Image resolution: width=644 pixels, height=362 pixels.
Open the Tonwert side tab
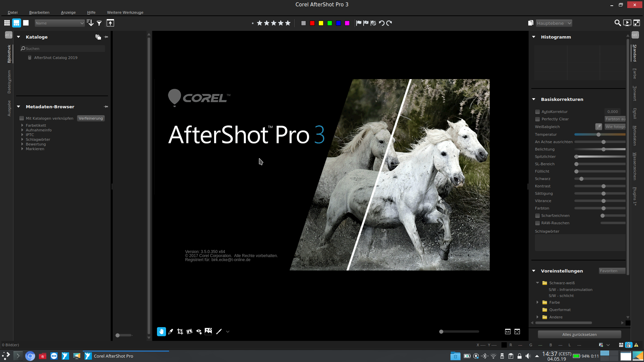tap(635, 93)
